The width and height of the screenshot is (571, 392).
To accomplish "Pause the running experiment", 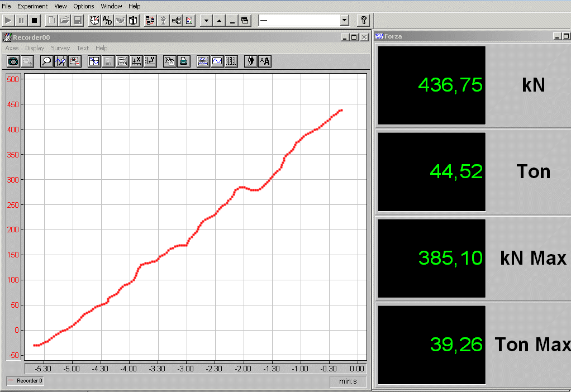I will pos(21,21).
